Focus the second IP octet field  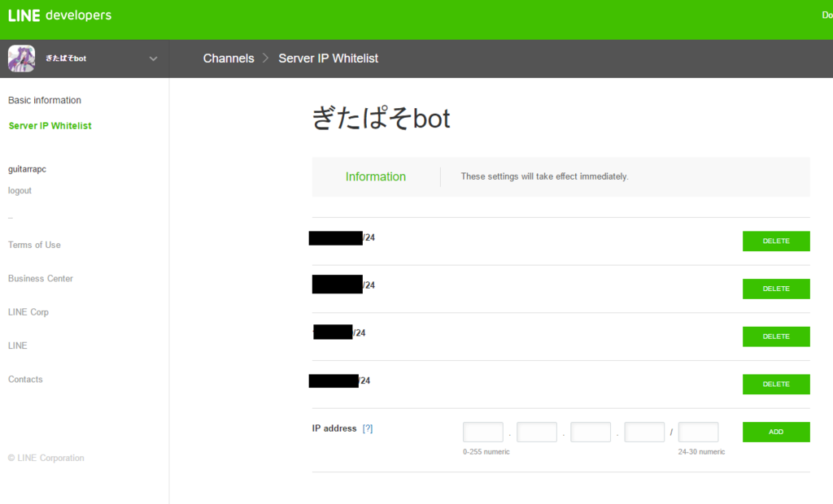(x=537, y=432)
